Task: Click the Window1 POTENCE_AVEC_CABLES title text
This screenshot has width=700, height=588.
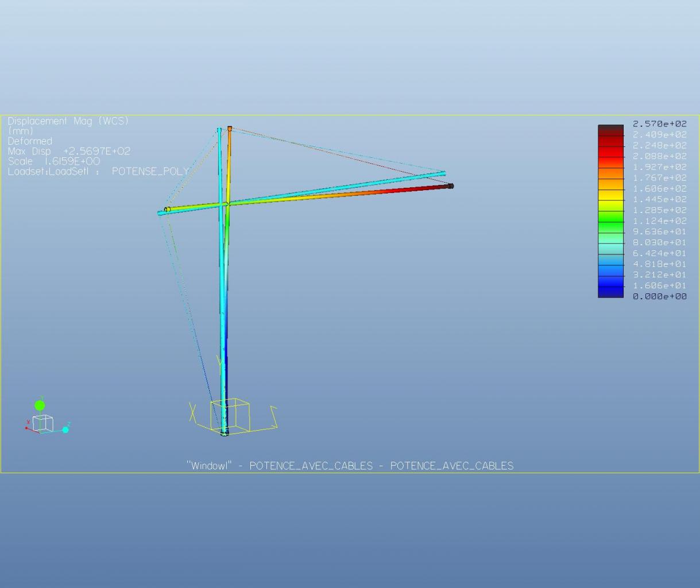Action: [x=350, y=466]
